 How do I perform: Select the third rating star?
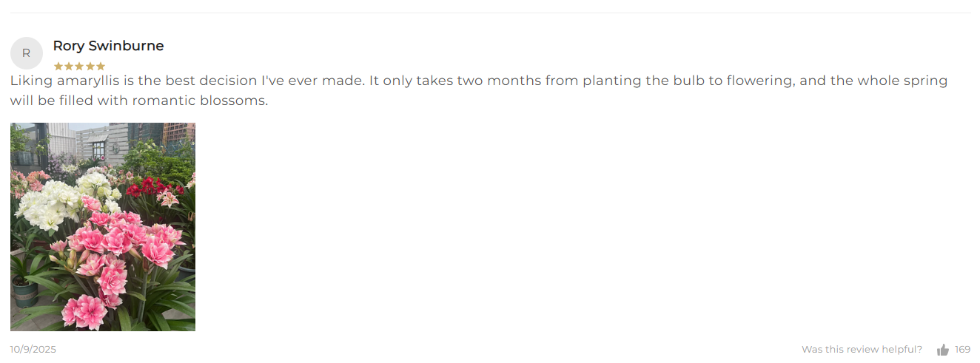pos(79,67)
